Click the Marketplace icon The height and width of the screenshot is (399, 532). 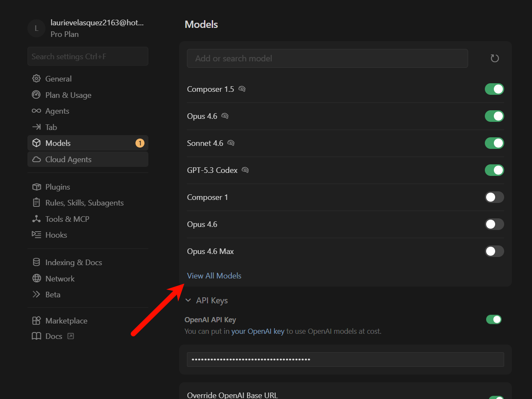click(36, 321)
